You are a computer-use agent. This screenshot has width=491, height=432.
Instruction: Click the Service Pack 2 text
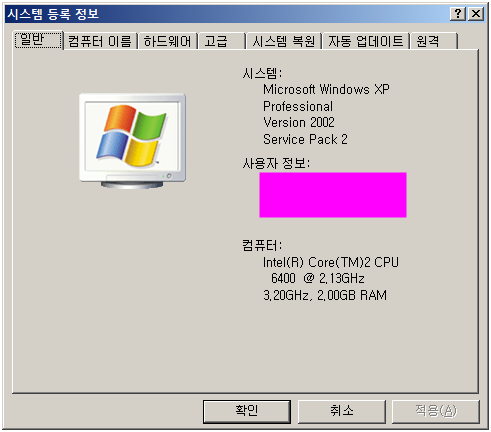(305, 139)
